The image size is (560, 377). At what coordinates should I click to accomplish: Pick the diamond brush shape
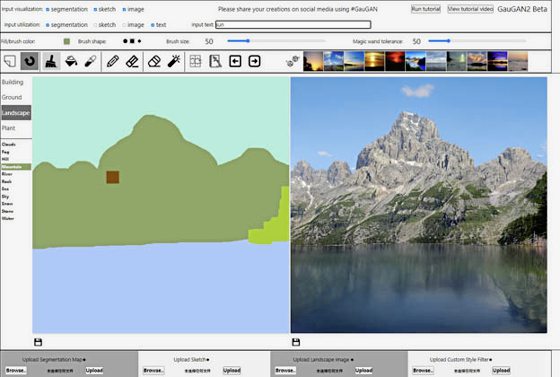point(139,41)
